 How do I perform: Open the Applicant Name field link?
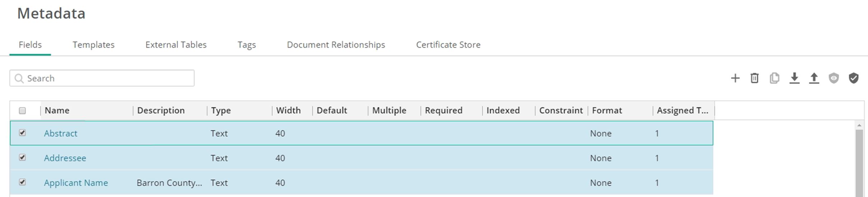tap(76, 183)
